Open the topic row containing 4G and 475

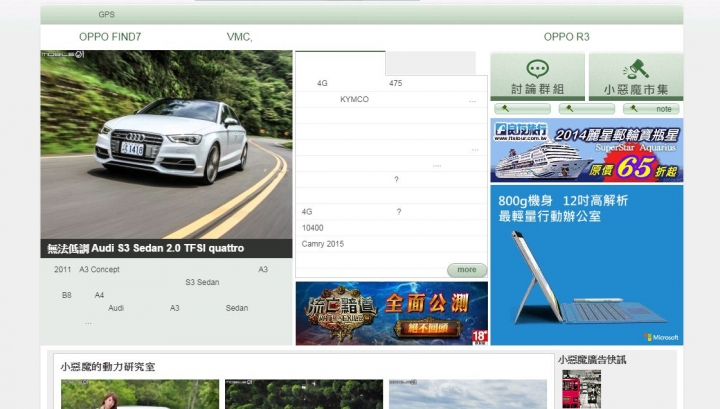coord(391,83)
